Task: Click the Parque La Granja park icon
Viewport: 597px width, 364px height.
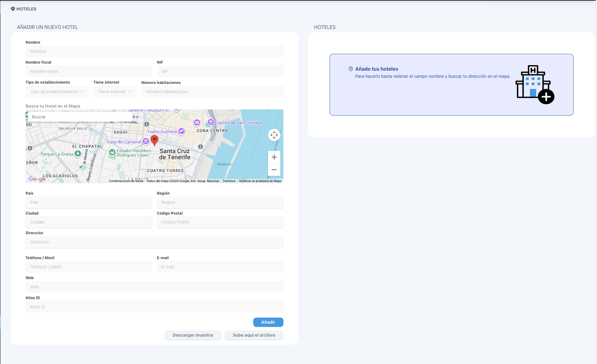Action: coord(78,153)
